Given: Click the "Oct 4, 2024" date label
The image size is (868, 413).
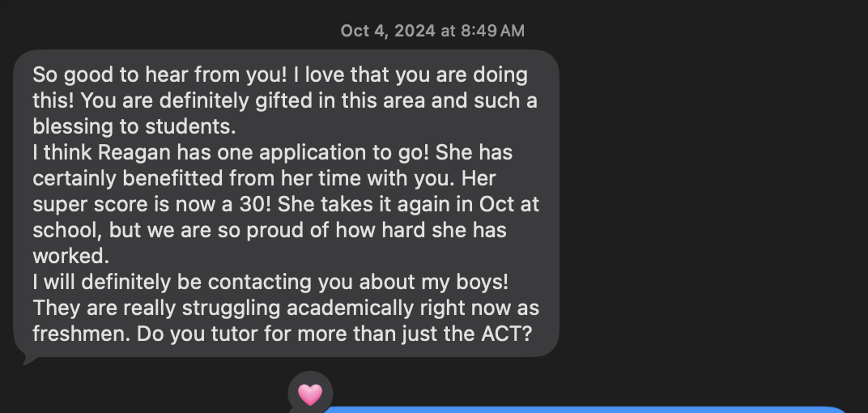Looking at the screenshot, I should 387,31.
